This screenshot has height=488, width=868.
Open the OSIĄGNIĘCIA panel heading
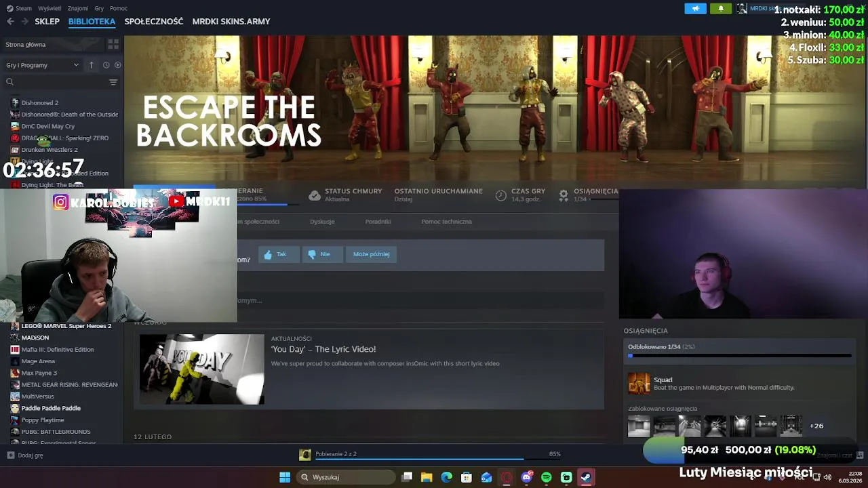[646, 331]
